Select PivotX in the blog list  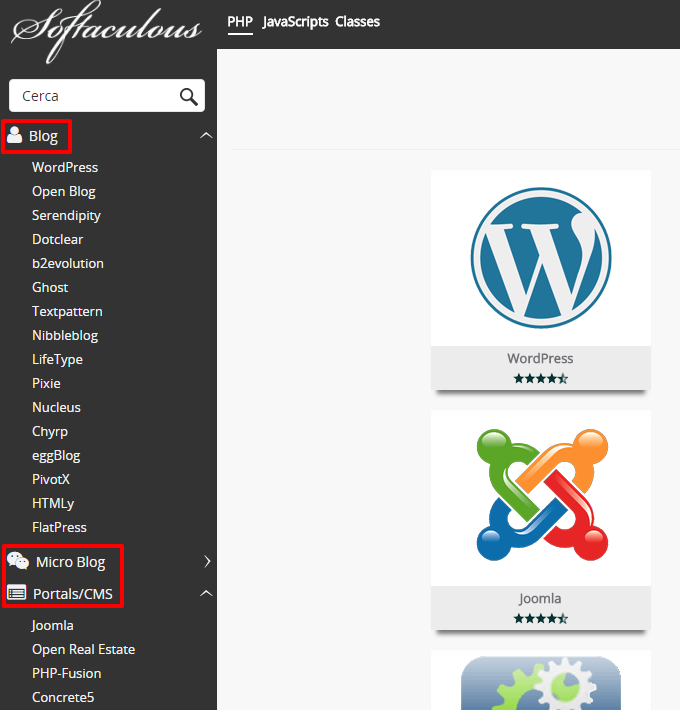(51, 480)
